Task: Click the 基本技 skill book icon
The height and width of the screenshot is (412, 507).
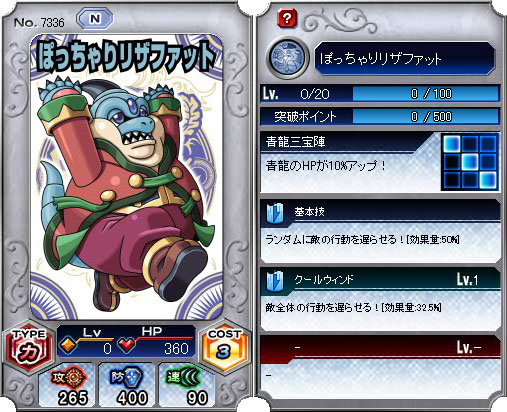Action: coord(275,212)
